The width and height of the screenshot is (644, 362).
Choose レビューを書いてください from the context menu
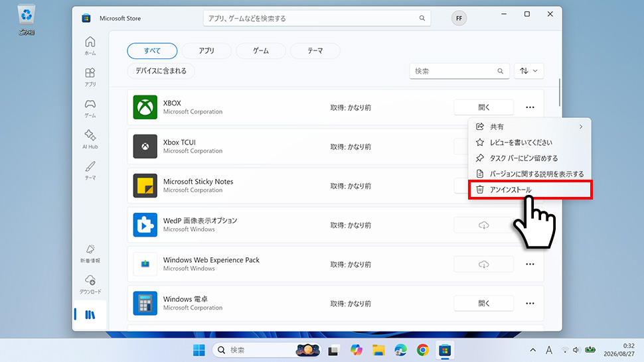[530, 143]
